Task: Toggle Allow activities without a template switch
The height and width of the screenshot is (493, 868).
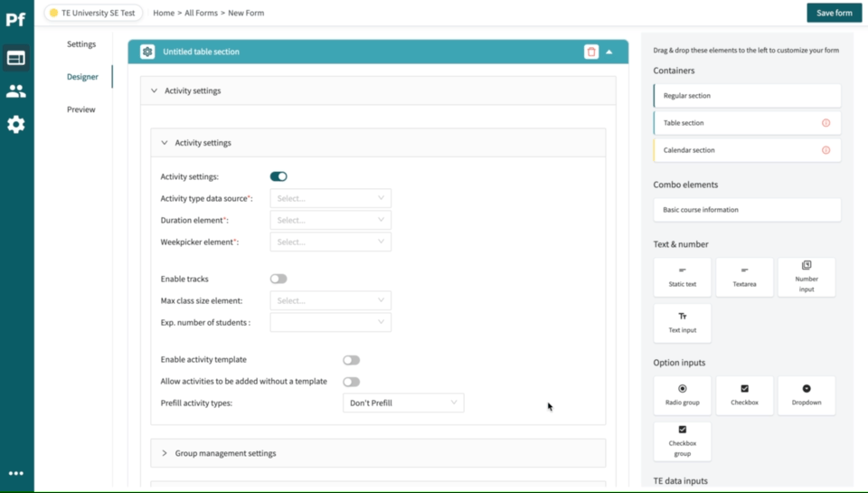Action: pos(351,382)
